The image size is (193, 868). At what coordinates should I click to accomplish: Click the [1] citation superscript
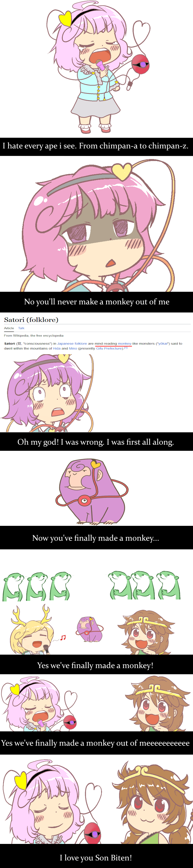(x=126, y=347)
